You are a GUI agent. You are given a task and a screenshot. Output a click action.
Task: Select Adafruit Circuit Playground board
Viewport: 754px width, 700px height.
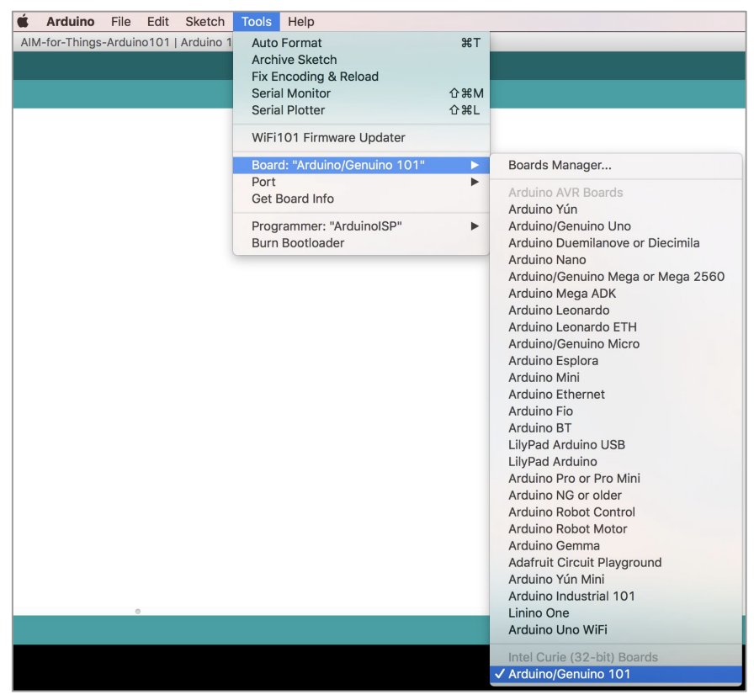[x=616, y=563]
